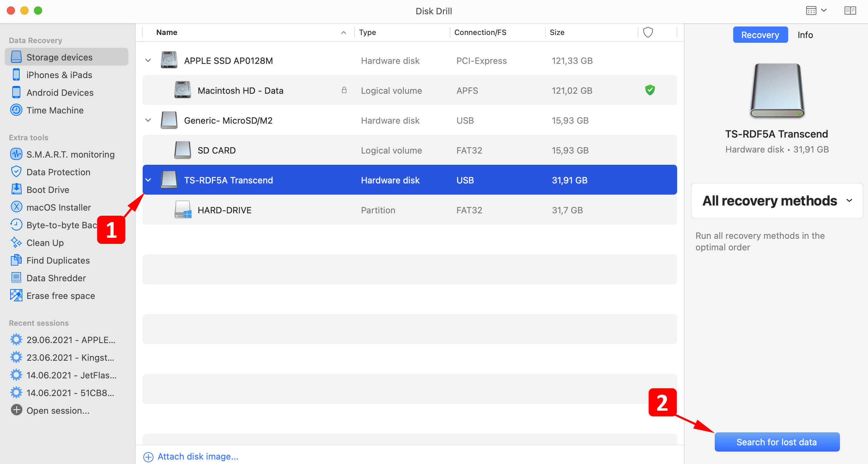This screenshot has width=868, height=464.
Task: Click the '31,7 GB' size cell
Action: click(x=567, y=210)
